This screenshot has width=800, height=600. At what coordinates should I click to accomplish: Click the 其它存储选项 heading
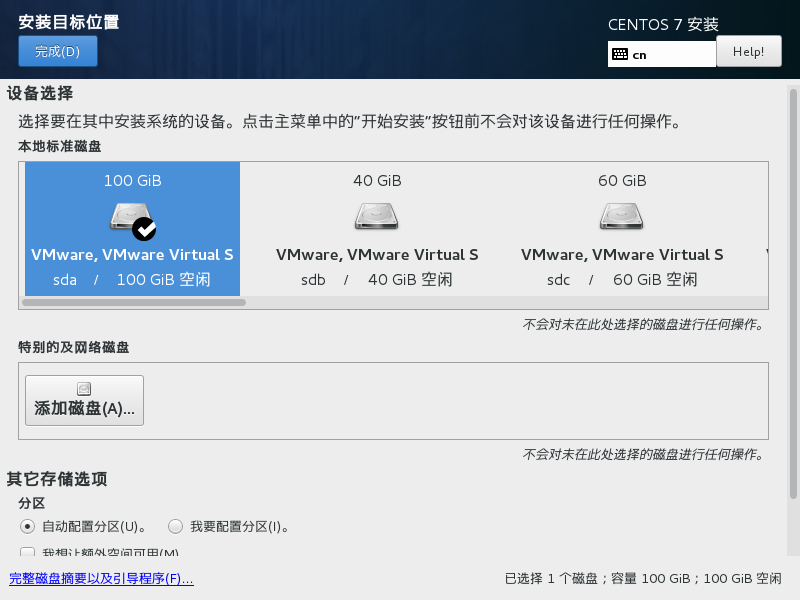(x=57, y=479)
